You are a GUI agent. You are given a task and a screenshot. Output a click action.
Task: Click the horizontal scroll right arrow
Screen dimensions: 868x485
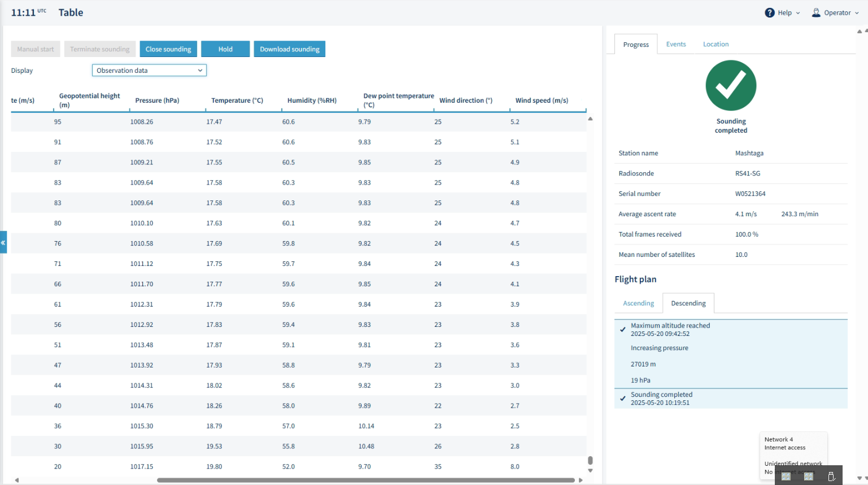[581, 480]
